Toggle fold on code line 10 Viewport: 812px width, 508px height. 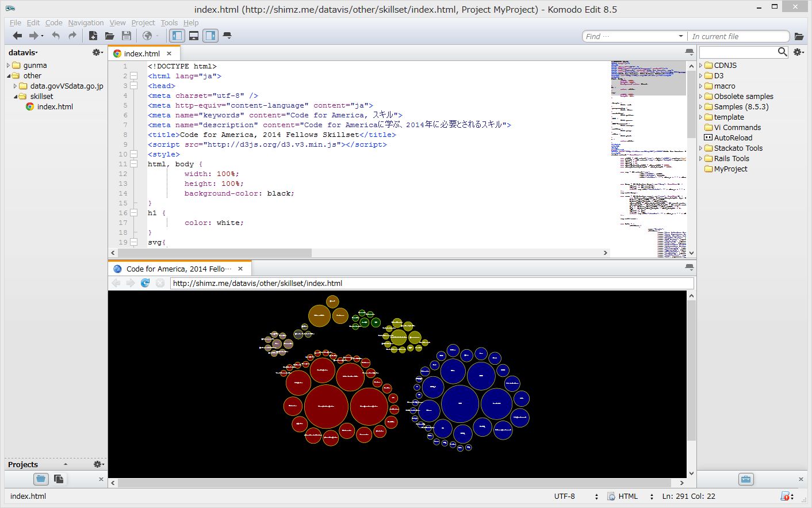(x=133, y=154)
